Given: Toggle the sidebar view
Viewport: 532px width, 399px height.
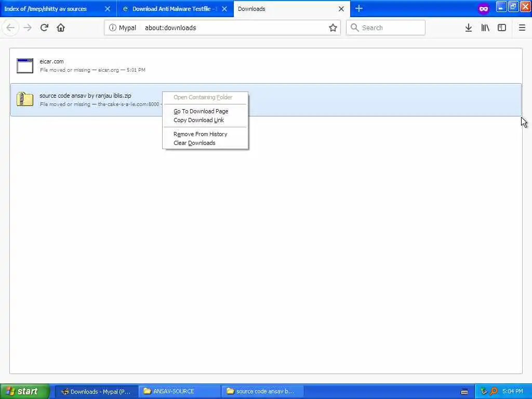Looking at the screenshot, I should click(502, 28).
